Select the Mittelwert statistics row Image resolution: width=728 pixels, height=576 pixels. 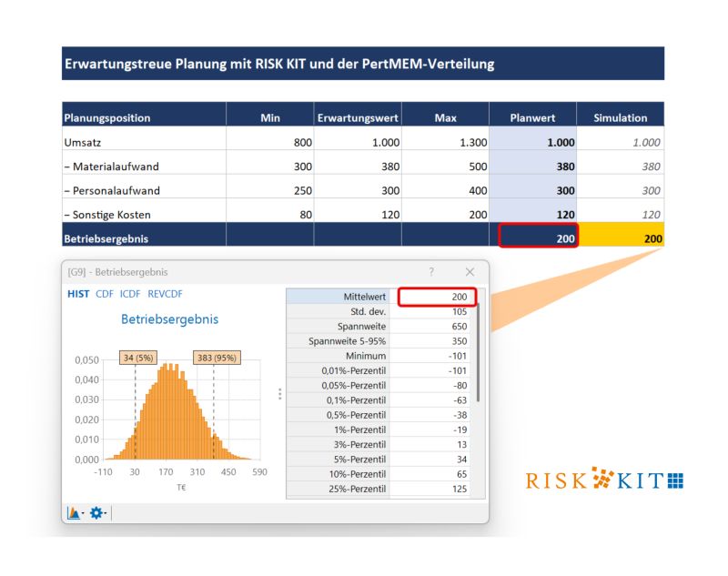coord(380,297)
